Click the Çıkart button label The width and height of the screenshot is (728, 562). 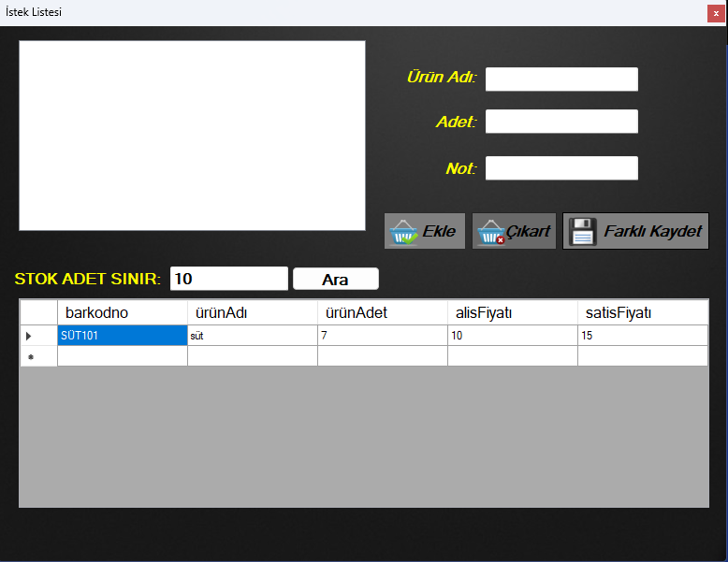tap(528, 231)
